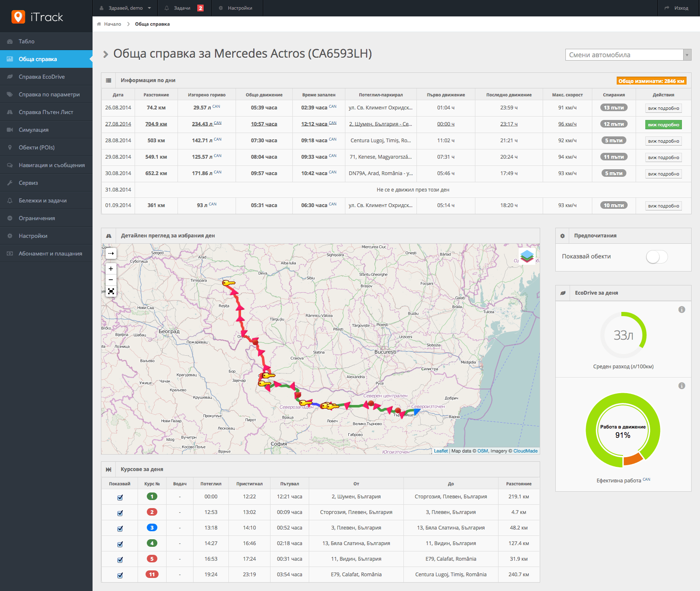Click the home icon in the breadcrumb
This screenshot has width=700, height=591.
(99, 24)
